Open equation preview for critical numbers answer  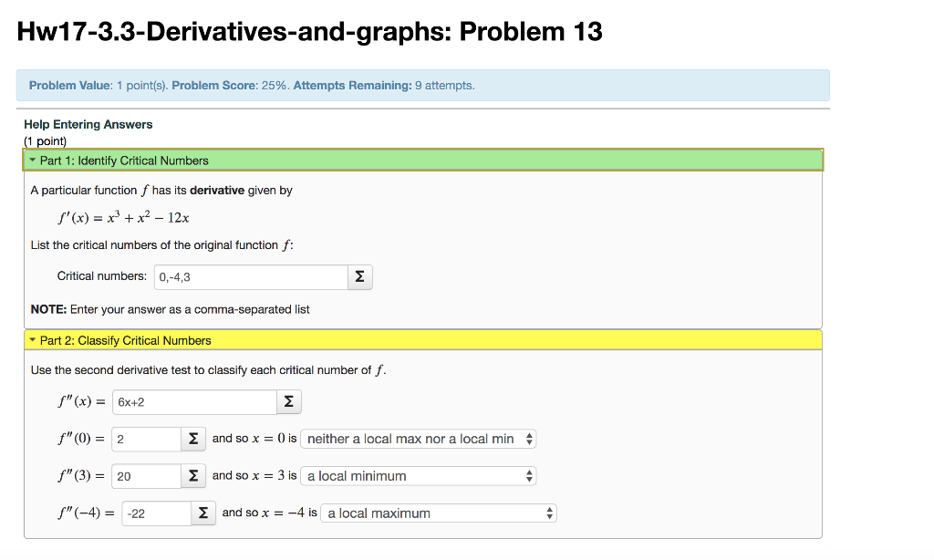tap(359, 276)
